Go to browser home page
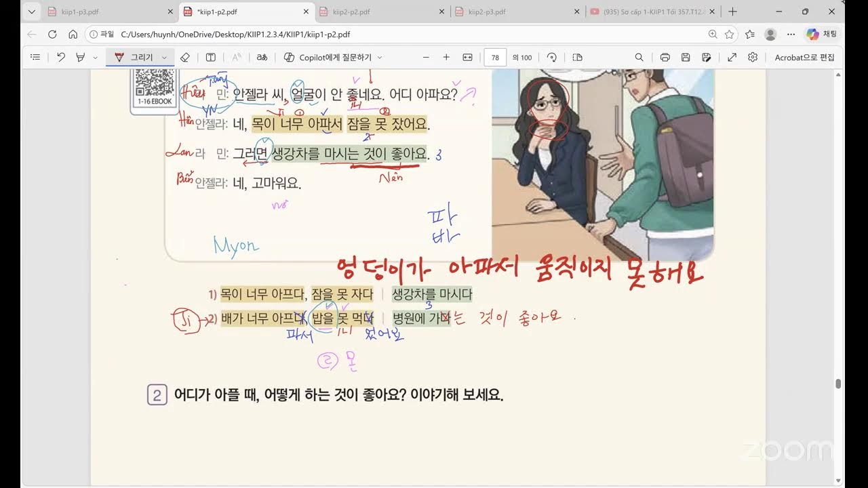This screenshot has height=488, width=868. (x=73, y=34)
